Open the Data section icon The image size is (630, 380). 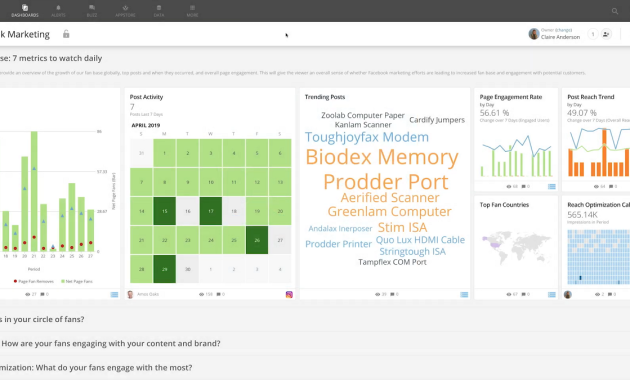(x=159, y=10)
